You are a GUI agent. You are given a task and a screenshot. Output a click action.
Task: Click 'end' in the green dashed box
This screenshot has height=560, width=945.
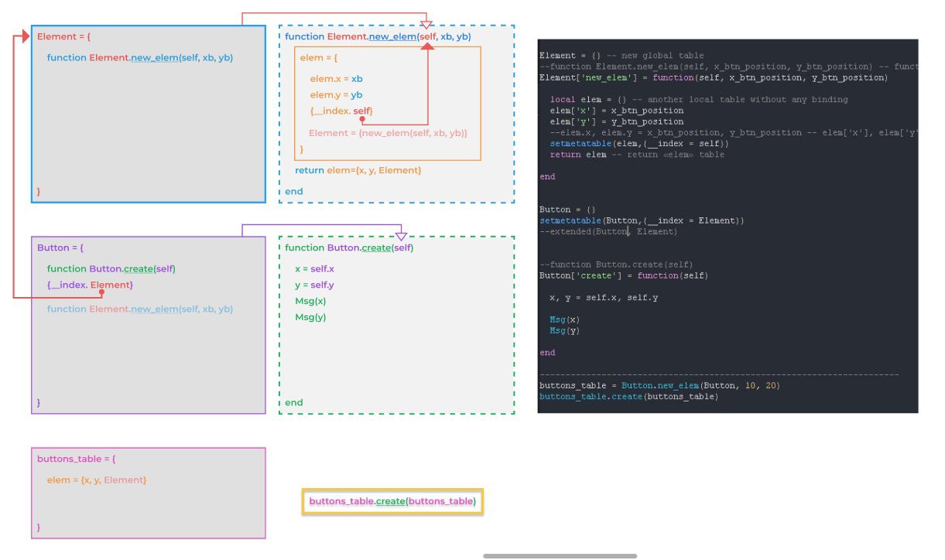click(294, 403)
